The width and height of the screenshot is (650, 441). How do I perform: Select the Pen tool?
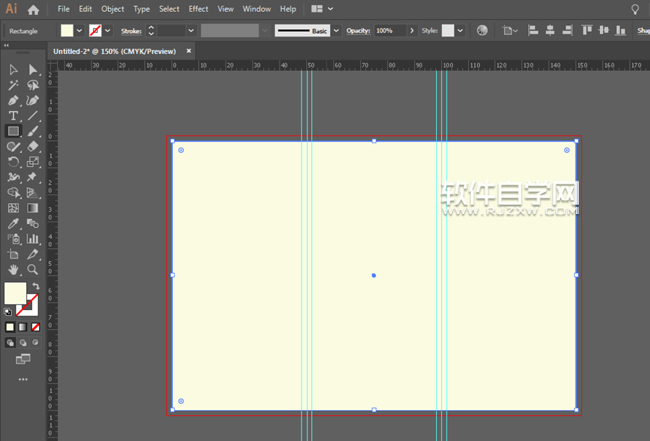(14, 101)
